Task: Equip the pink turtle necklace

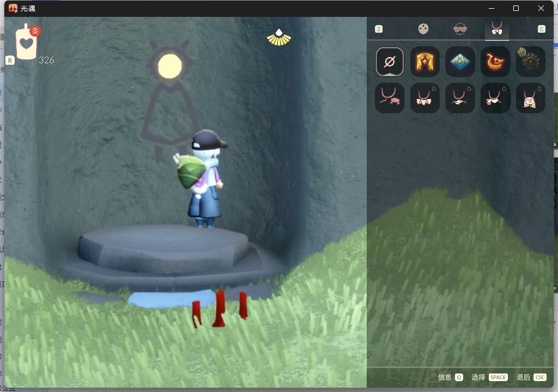Action: tap(390, 98)
